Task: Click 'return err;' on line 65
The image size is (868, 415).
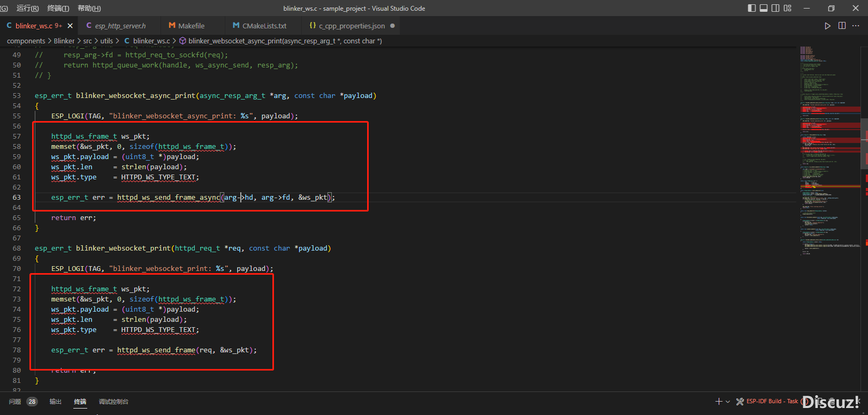Action: click(74, 218)
